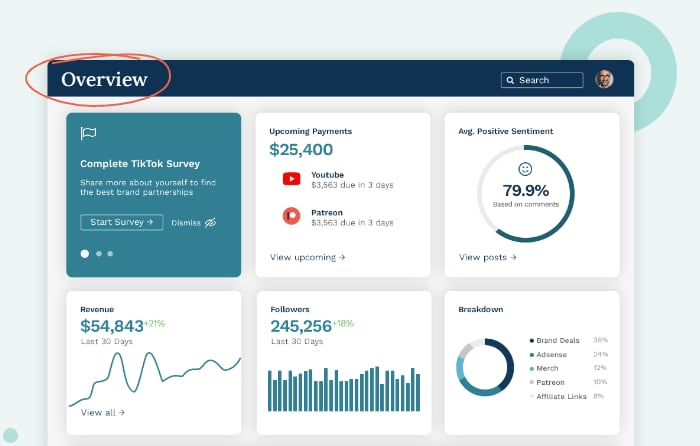Open the View upcoming payments link
The image size is (700, 446).
307,257
